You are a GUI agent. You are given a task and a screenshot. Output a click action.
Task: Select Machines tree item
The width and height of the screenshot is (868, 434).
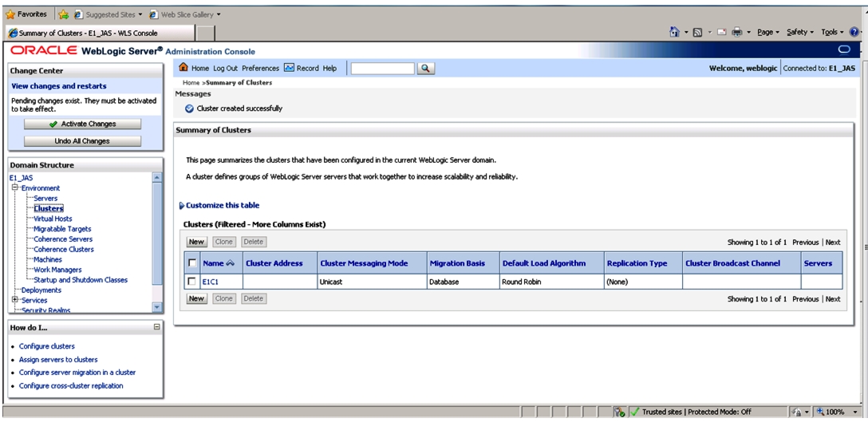click(48, 259)
